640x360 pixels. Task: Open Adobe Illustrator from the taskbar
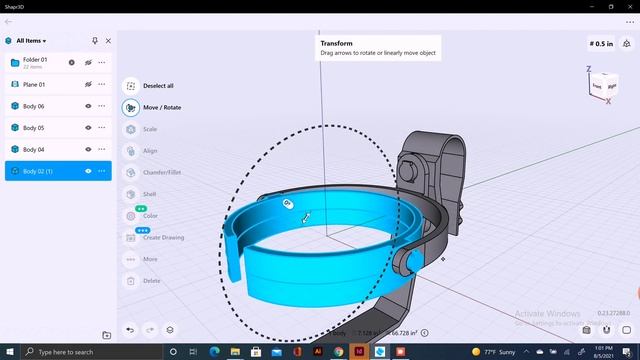coord(318,352)
